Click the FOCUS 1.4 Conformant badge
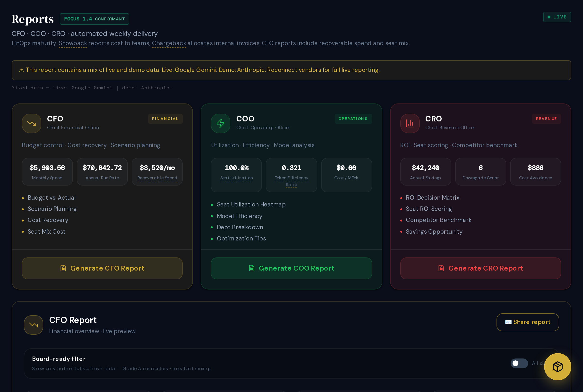The height and width of the screenshot is (392, 583). point(94,19)
